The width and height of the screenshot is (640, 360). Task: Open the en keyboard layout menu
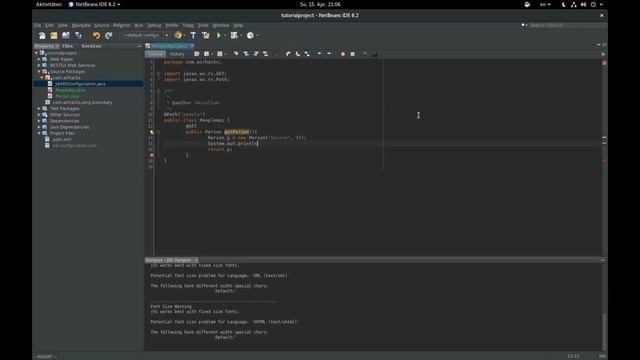[545, 4]
